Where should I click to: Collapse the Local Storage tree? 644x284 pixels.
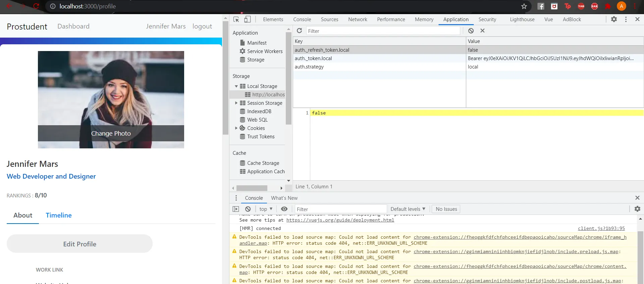pos(236,86)
